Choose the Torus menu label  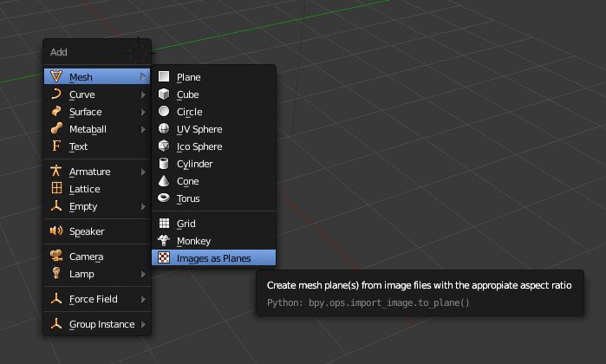click(188, 198)
